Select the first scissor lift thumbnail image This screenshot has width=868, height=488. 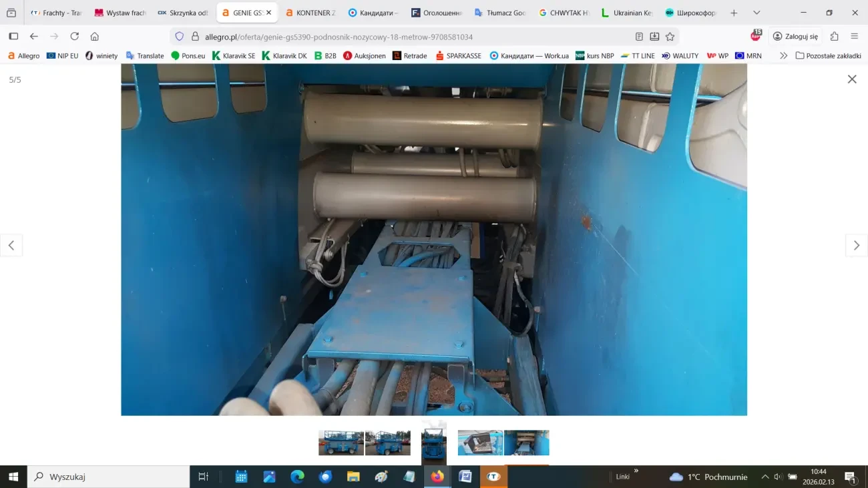click(x=341, y=442)
